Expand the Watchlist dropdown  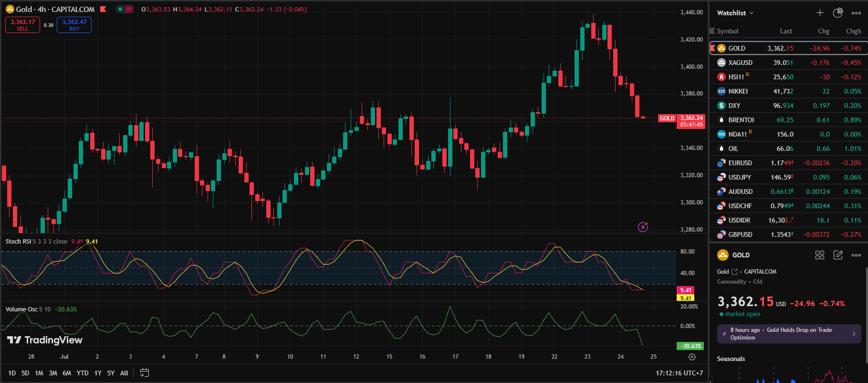pos(735,13)
